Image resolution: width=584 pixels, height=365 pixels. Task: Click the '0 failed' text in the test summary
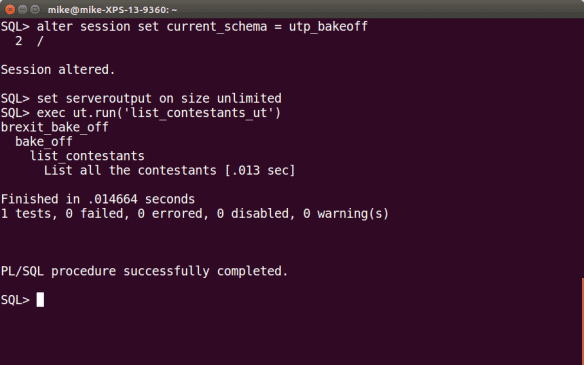click(x=98, y=214)
